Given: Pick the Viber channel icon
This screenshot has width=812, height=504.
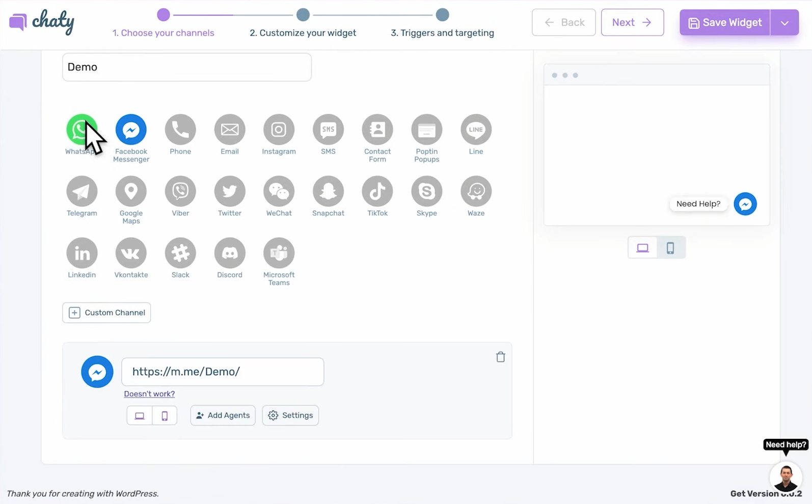Looking at the screenshot, I should pyautogui.click(x=180, y=191).
